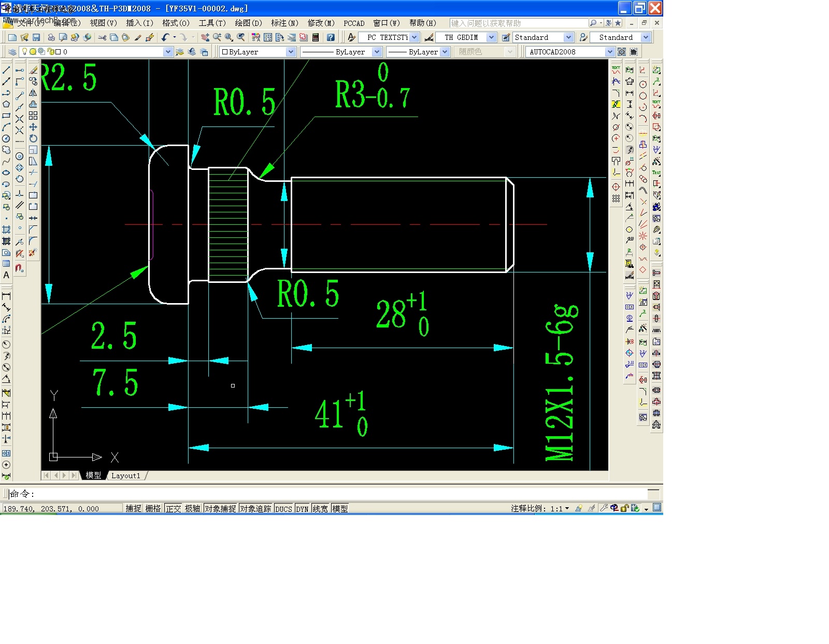The image size is (829, 644).
Task: Click the help search input field
Action: pyautogui.click(x=519, y=23)
